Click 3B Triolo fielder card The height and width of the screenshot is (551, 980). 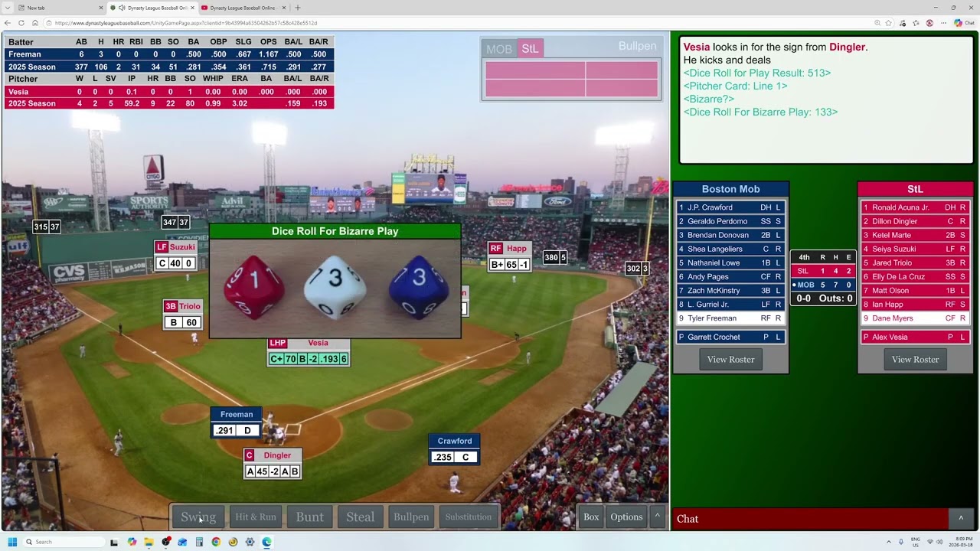click(x=182, y=315)
